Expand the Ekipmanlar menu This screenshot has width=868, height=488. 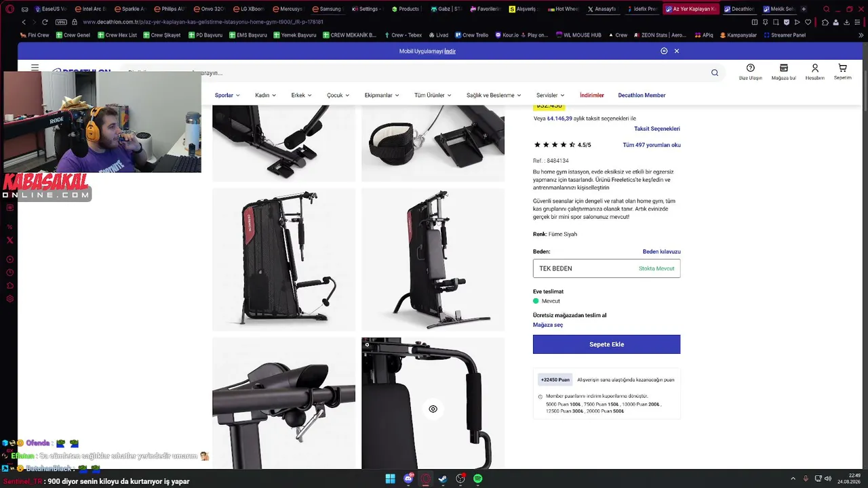pyautogui.click(x=382, y=96)
